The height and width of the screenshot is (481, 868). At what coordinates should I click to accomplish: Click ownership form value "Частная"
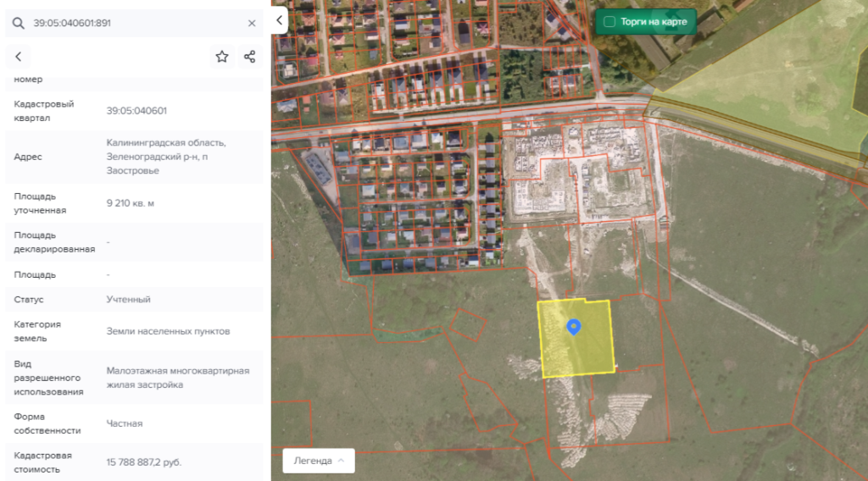coord(125,423)
